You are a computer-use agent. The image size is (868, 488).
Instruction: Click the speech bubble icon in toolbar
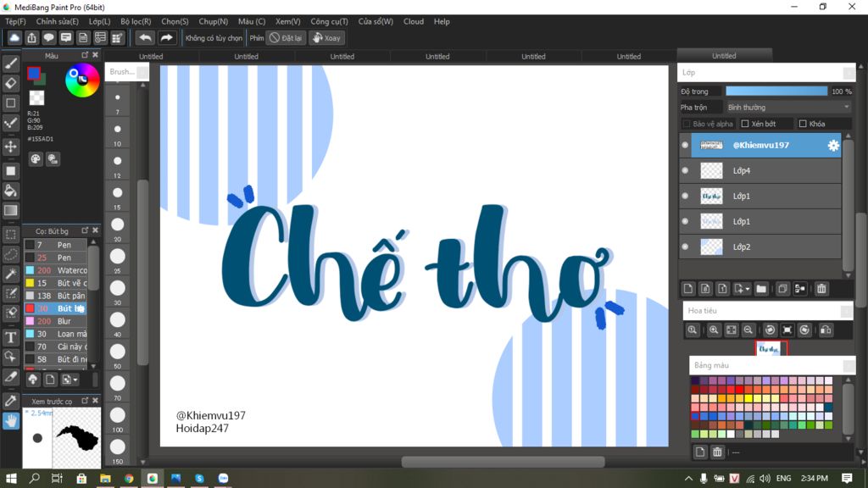48,37
